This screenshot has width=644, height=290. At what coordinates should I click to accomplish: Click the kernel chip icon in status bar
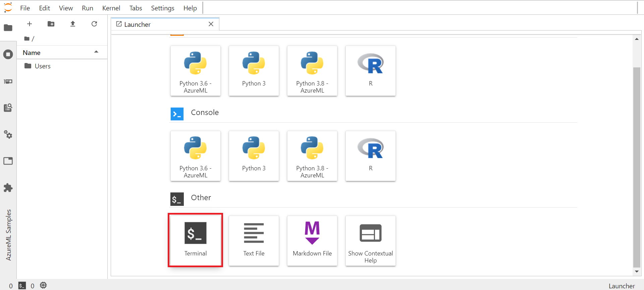click(x=43, y=285)
